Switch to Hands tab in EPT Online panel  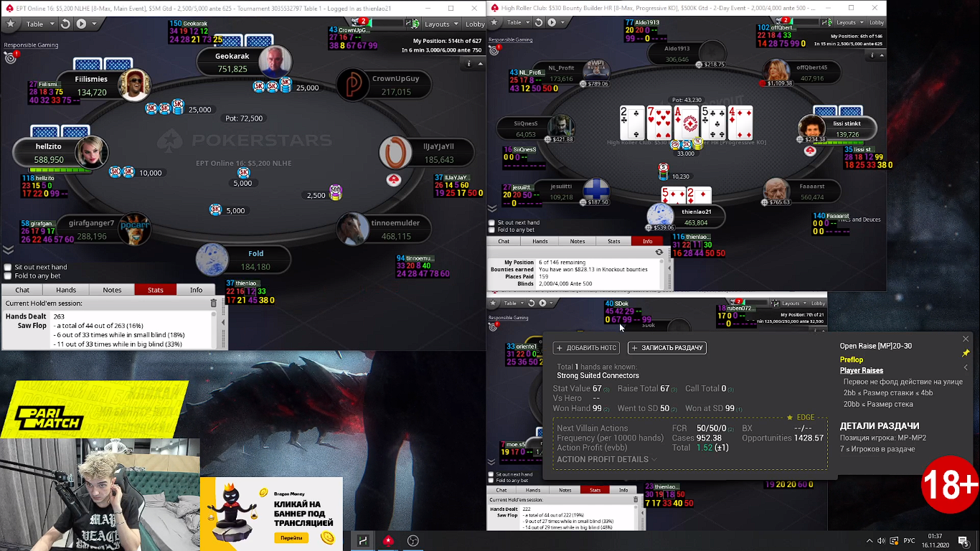pos(66,290)
